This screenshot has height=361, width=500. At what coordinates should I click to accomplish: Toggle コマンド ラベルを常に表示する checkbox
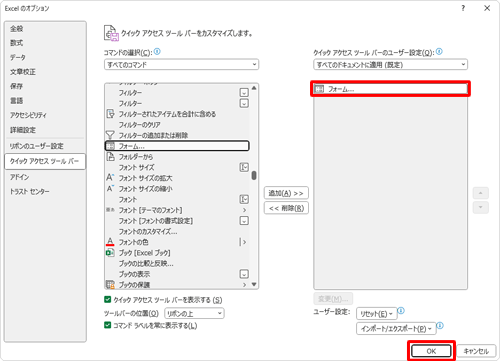click(107, 325)
